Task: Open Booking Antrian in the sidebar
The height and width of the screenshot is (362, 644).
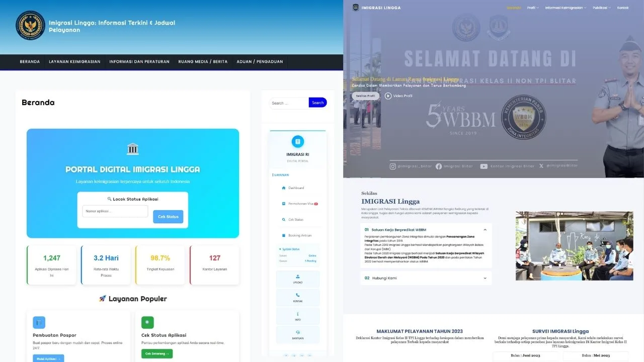Action: (300, 235)
